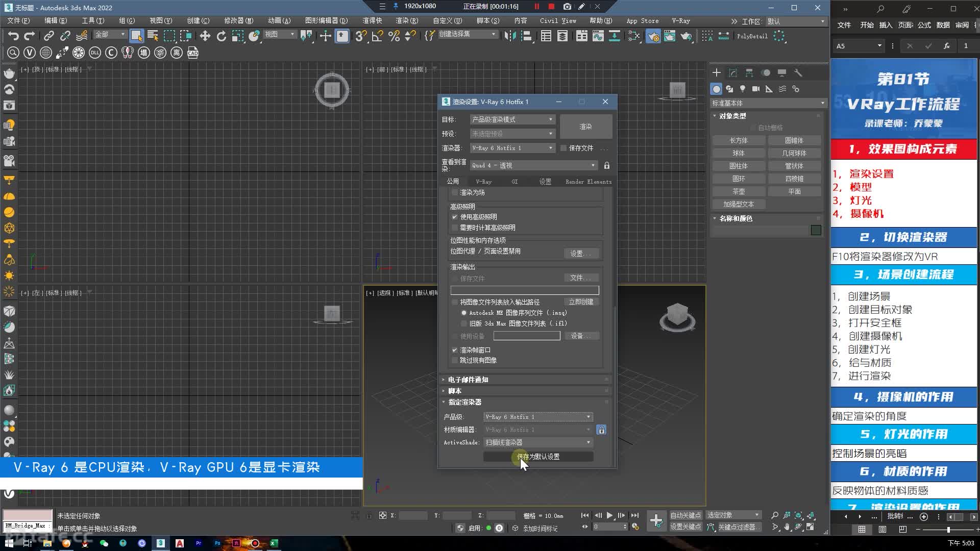Screen dimensions: 980x551
Task: Open the Utilities wrench icon
Action: pos(798,72)
